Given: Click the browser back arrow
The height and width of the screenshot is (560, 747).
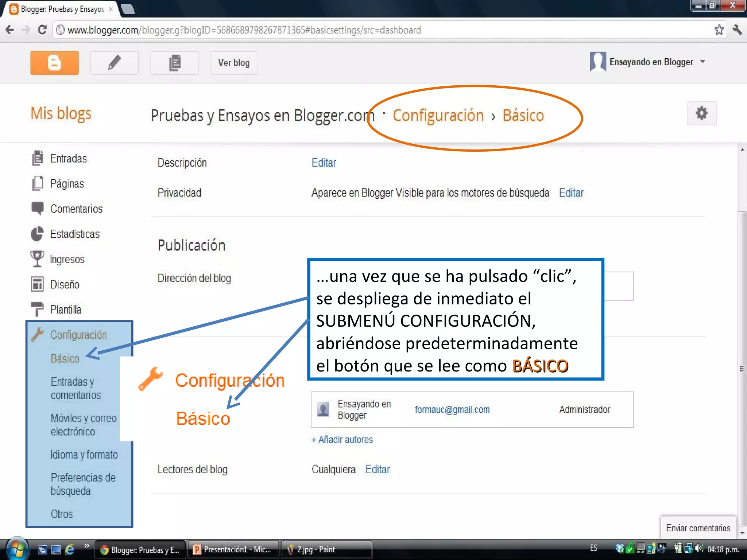Looking at the screenshot, I should (10, 30).
